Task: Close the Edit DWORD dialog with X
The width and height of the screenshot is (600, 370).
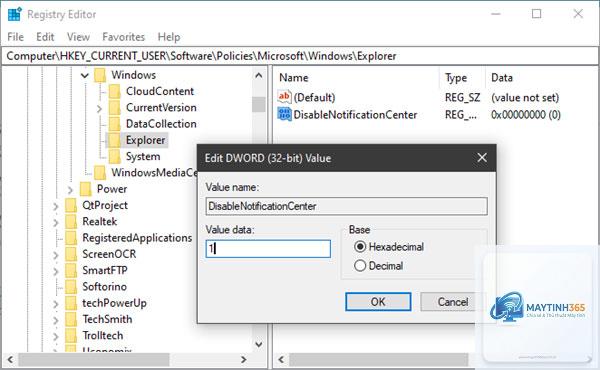Action: click(482, 157)
